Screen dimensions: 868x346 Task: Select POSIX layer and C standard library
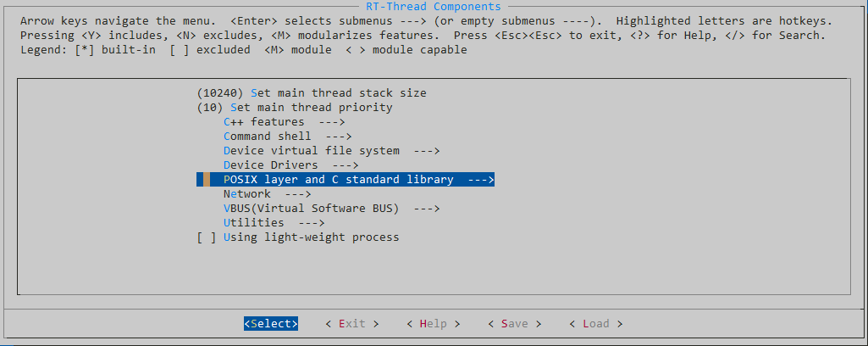click(x=346, y=179)
